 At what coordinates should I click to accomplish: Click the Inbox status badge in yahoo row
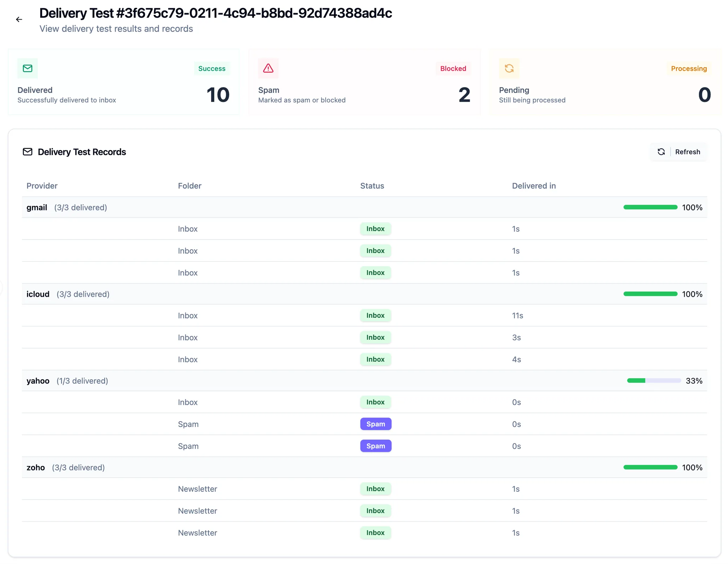(375, 402)
